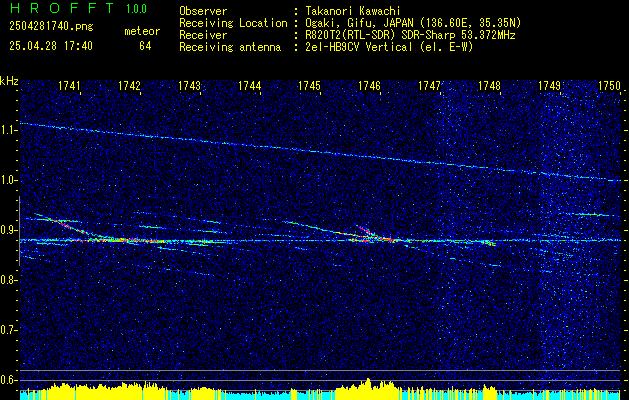Click the 1743 time axis marker
The height and width of the screenshot is (400, 629).
(x=189, y=86)
